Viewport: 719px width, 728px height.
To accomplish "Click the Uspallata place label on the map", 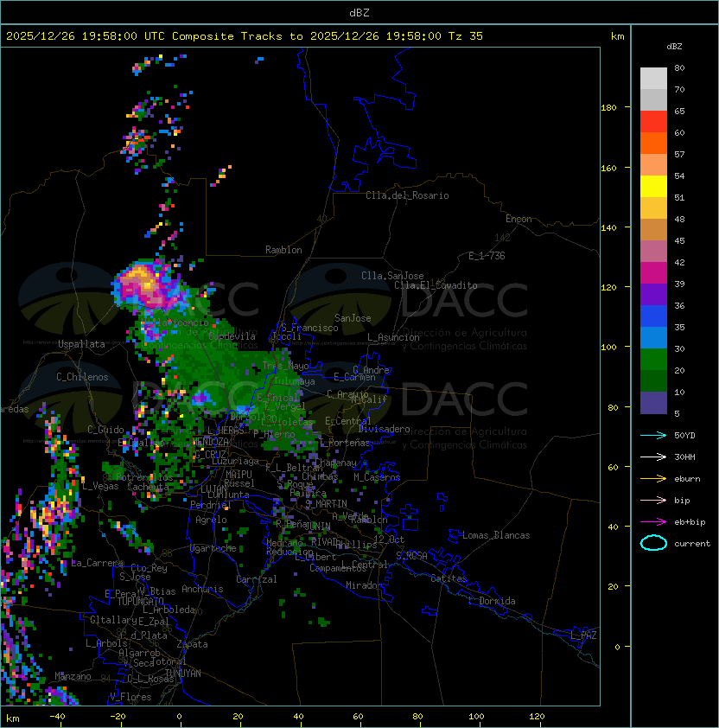I will point(81,344).
